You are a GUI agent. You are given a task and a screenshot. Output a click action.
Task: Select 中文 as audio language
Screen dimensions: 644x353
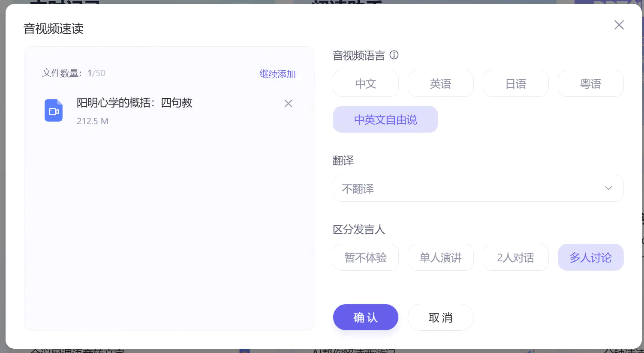pyautogui.click(x=365, y=84)
